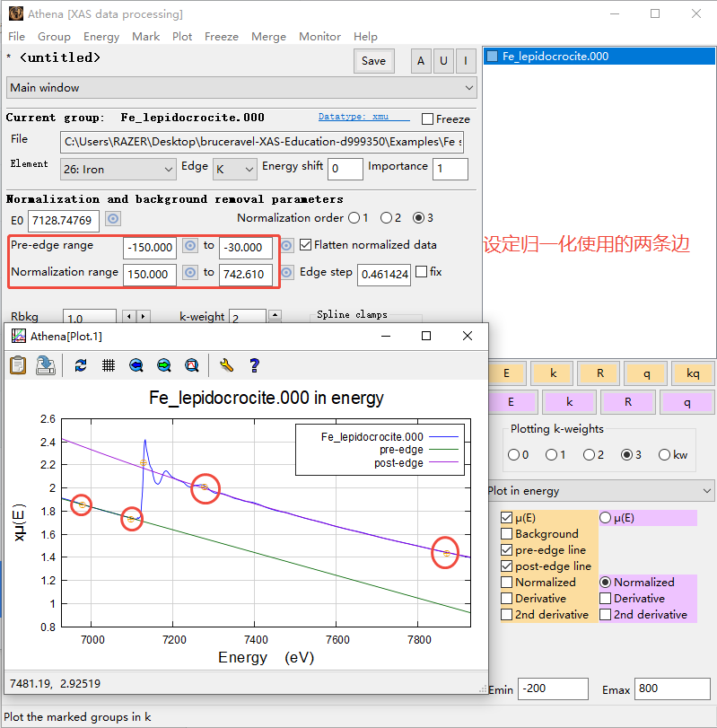The height and width of the screenshot is (728, 717).
Task: Click the save plot image icon
Action: tap(45, 364)
